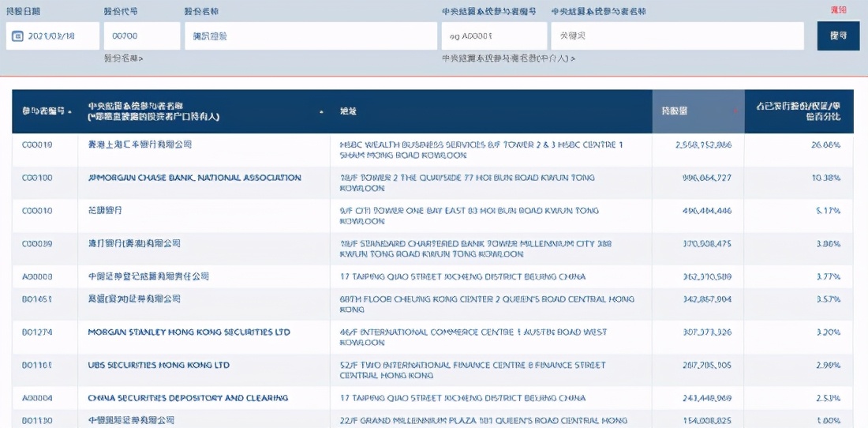Click the sort arrow beside the participant ID header
The image size is (868, 428).
click(70, 111)
